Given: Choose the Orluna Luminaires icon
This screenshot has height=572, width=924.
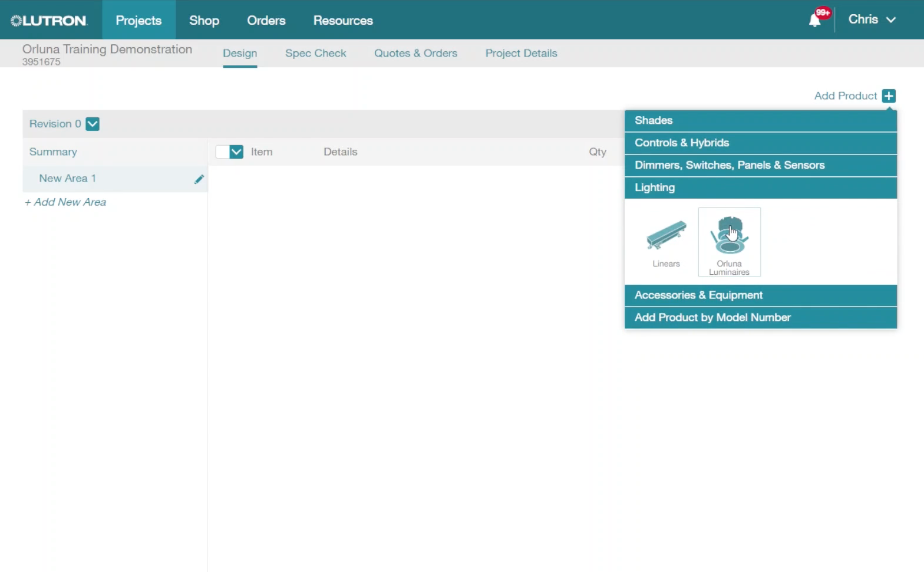Looking at the screenshot, I should tap(730, 242).
